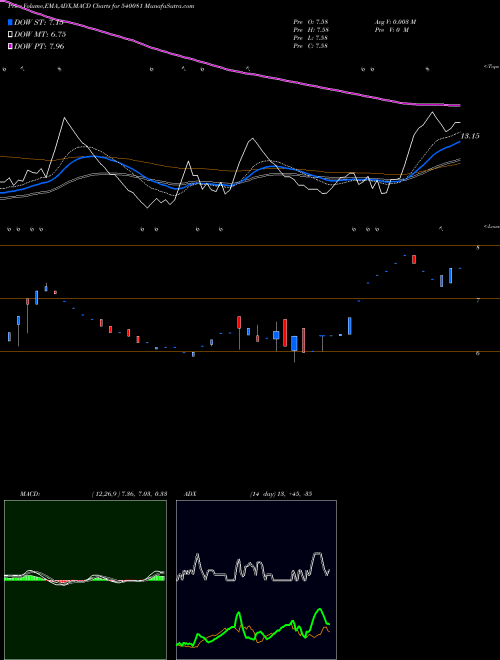Click the price axis label 6
Viewport: 500px width, 660px height.
coord(478,353)
